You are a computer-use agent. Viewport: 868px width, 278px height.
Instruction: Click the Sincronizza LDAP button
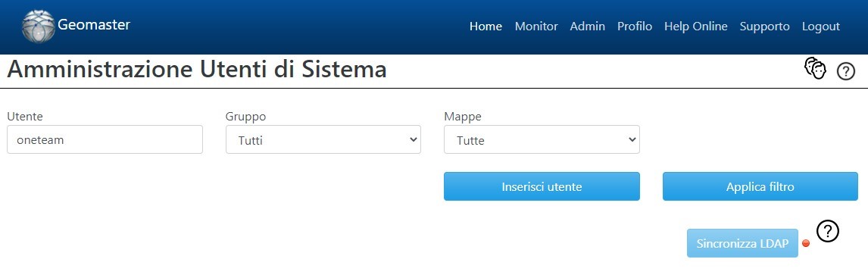click(x=742, y=243)
